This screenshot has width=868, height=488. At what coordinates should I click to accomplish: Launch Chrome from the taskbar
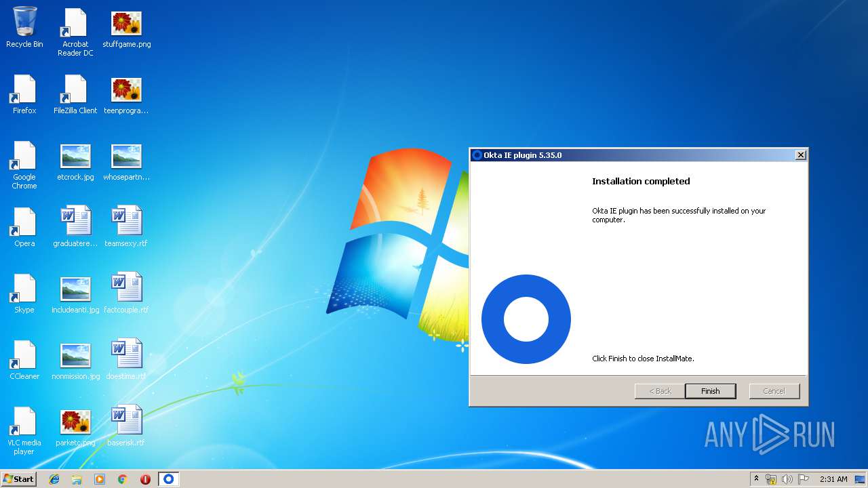click(123, 479)
